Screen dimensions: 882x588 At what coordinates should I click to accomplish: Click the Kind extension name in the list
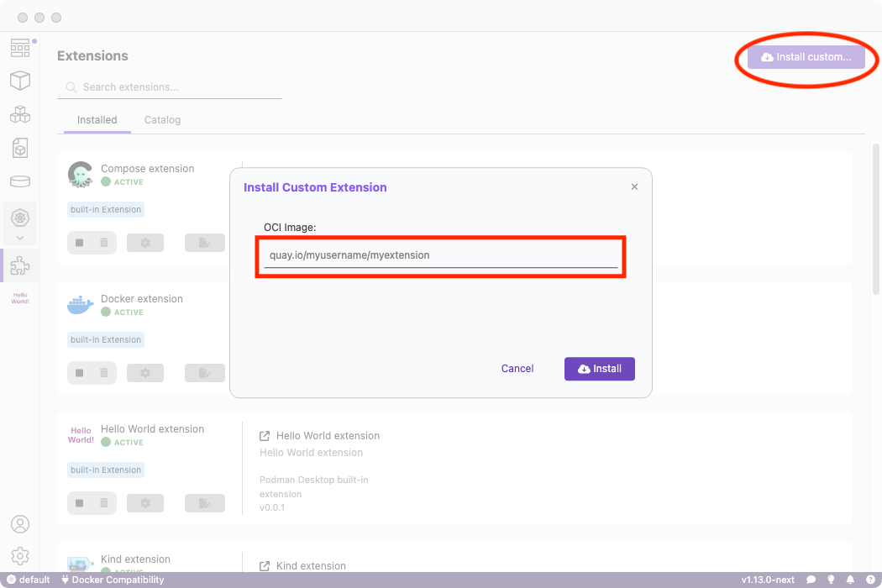135,559
